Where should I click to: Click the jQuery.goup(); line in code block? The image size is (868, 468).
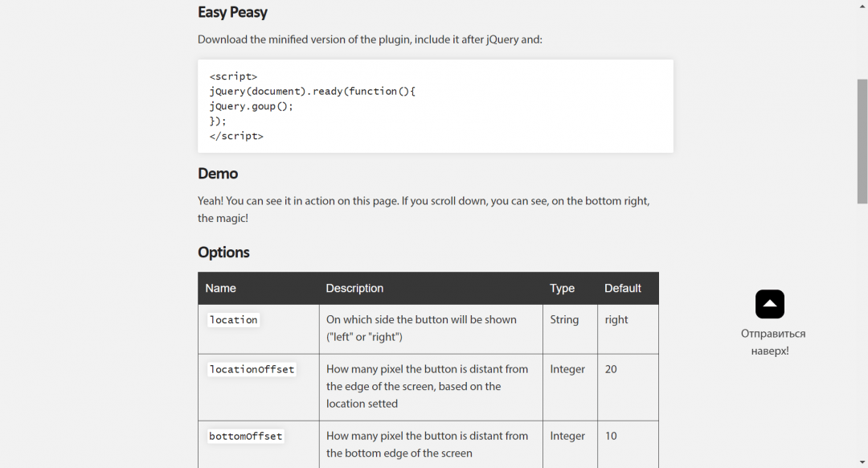pyautogui.click(x=252, y=106)
